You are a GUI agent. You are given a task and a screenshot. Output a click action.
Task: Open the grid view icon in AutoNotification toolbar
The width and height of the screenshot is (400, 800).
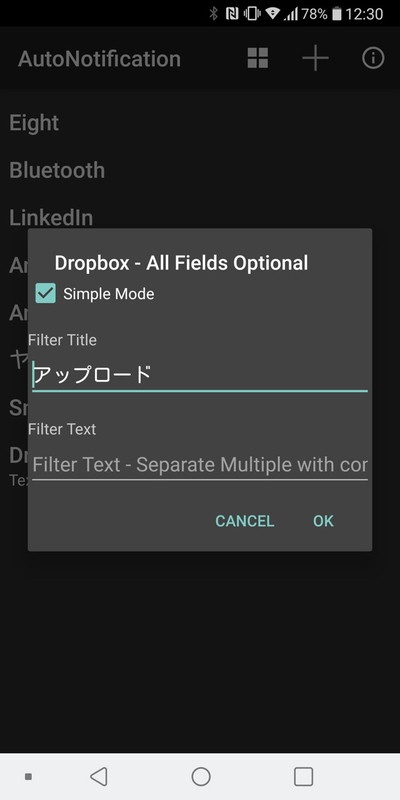(258, 58)
